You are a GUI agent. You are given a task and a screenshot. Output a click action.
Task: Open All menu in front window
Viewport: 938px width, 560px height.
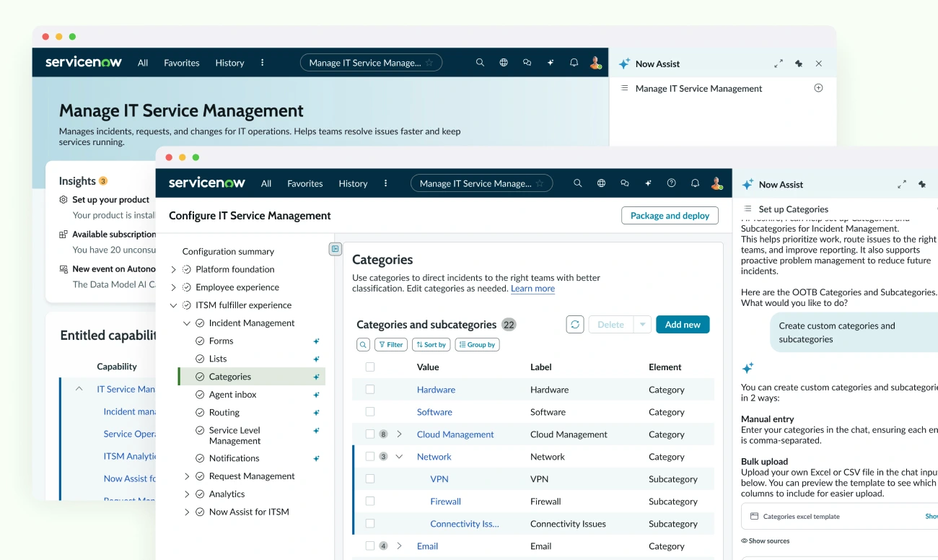coord(266,183)
